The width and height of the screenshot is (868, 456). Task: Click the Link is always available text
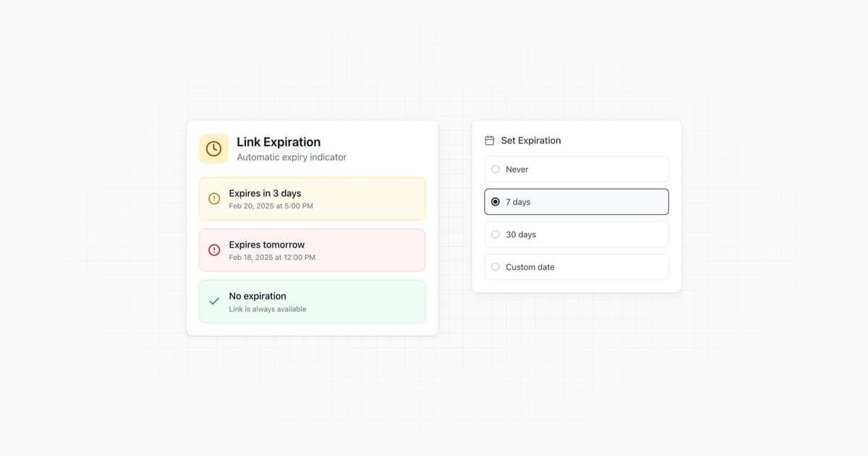(x=268, y=309)
